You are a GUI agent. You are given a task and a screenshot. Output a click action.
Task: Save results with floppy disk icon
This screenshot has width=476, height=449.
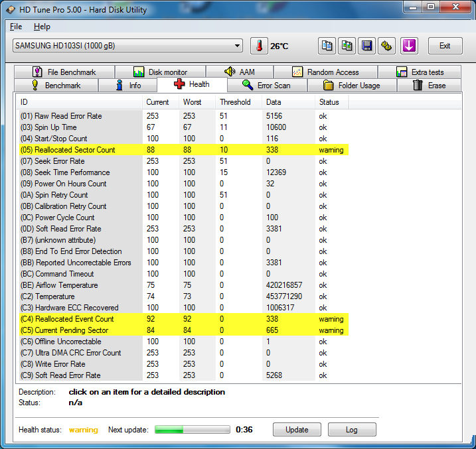[366, 46]
